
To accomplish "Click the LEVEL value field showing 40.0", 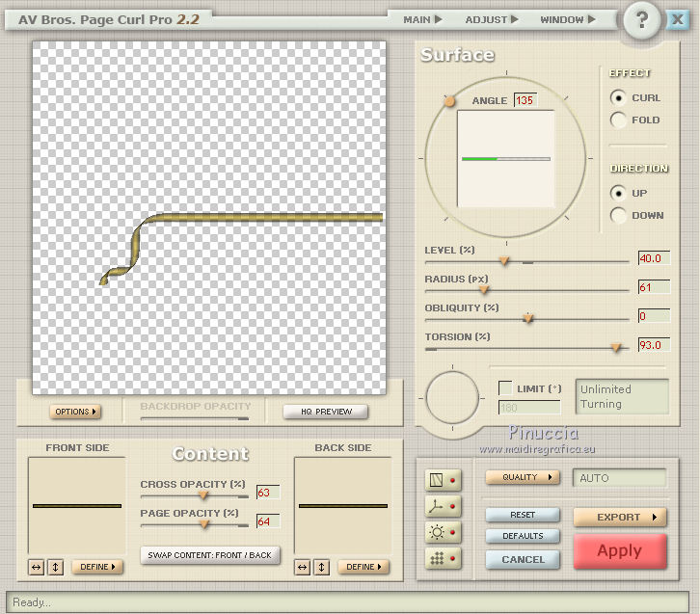I will pyautogui.click(x=654, y=258).
